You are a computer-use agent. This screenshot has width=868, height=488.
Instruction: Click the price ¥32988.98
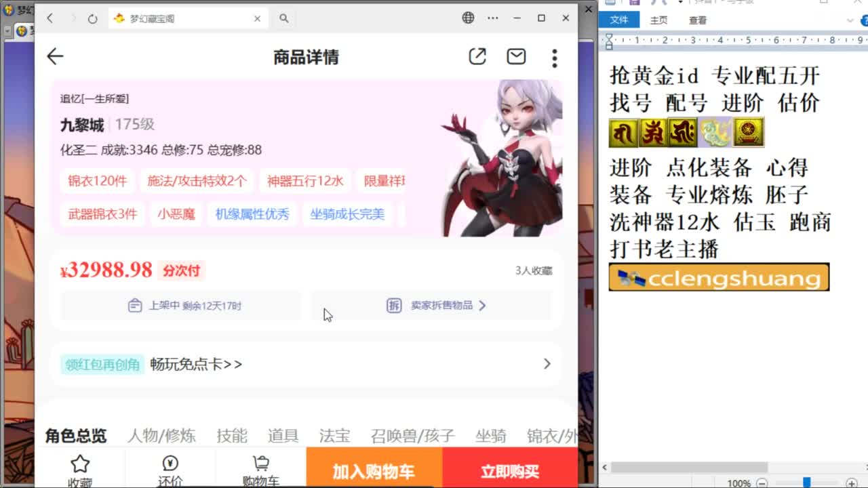(106, 270)
